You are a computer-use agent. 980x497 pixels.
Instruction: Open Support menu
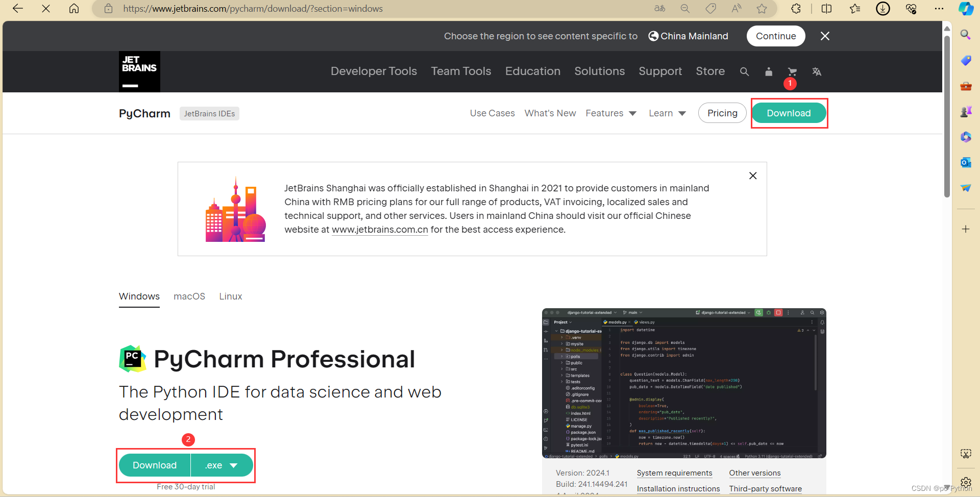(x=660, y=71)
